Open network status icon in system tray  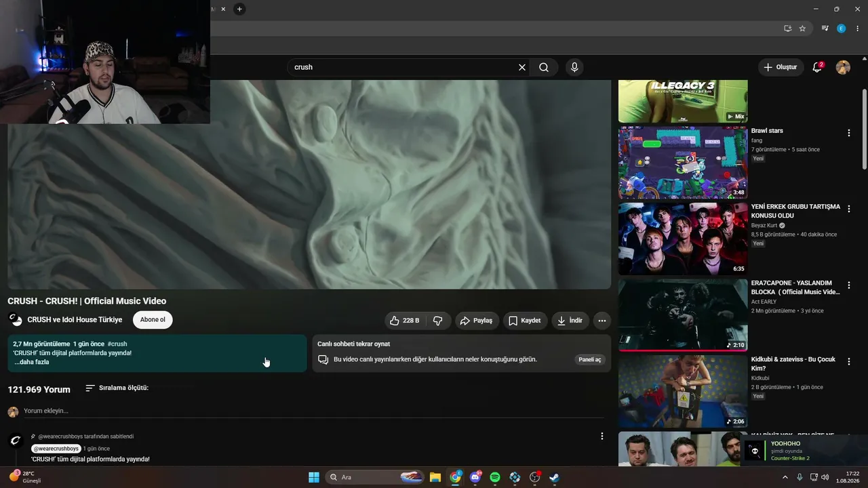(814, 477)
